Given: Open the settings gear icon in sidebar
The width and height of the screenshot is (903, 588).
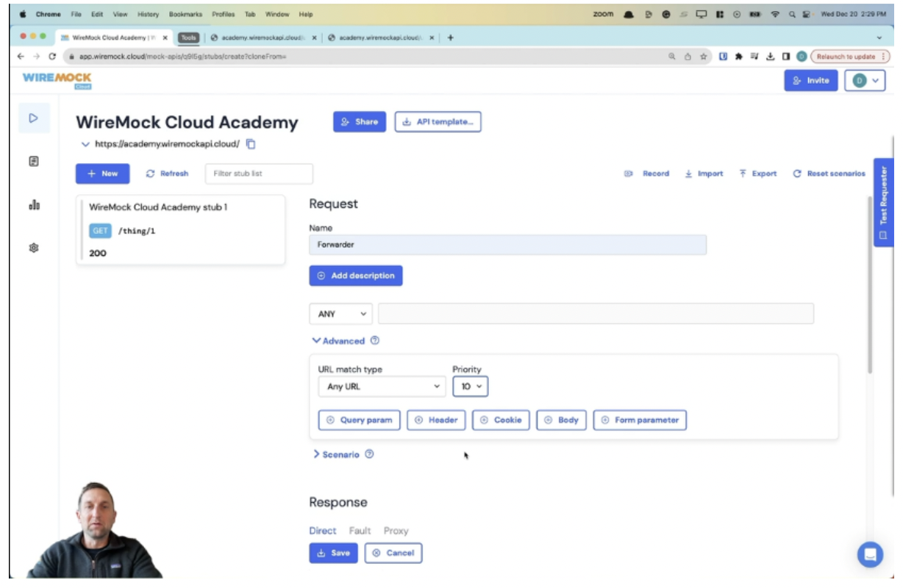Looking at the screenshot, I should [33, 248].
